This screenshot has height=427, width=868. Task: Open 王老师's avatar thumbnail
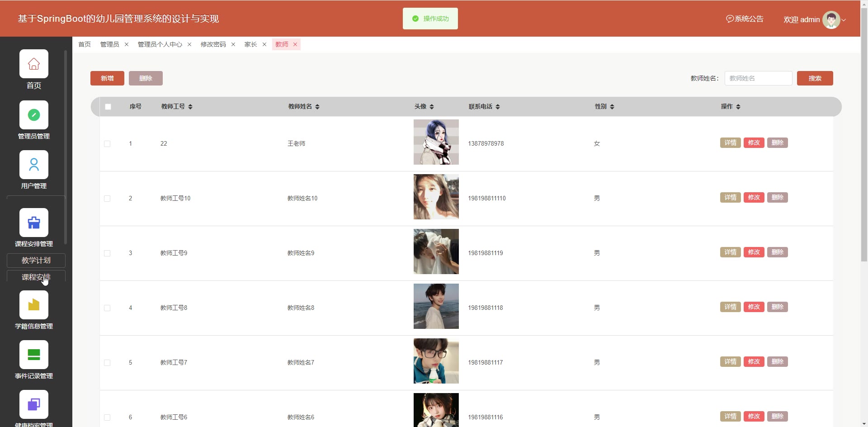(436, 142)
